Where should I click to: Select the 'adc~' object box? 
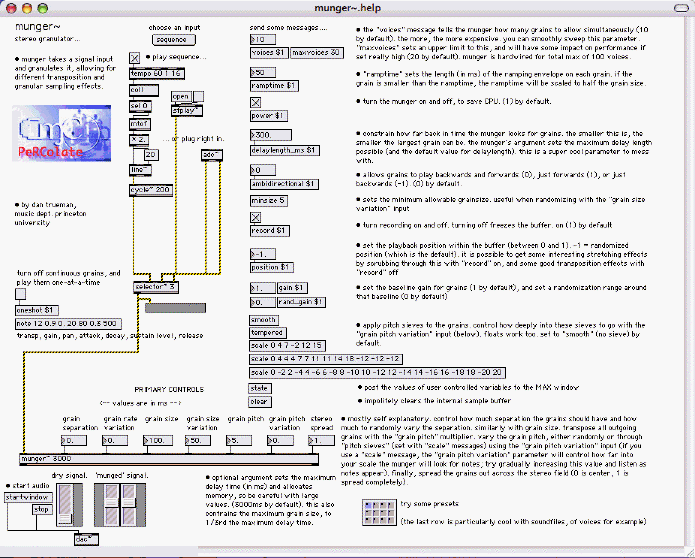point(212,155)
